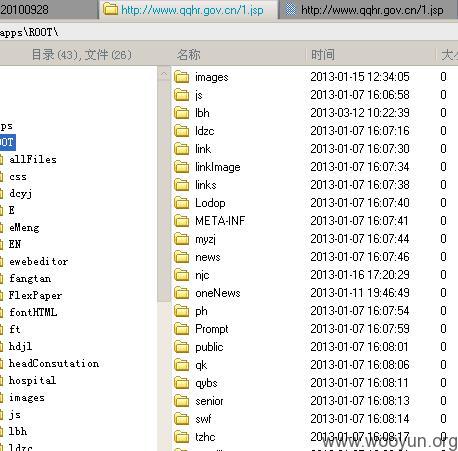Select the swf folder icon
The image size is (458, 451).
pyautogui.click(x=182, y=419)
